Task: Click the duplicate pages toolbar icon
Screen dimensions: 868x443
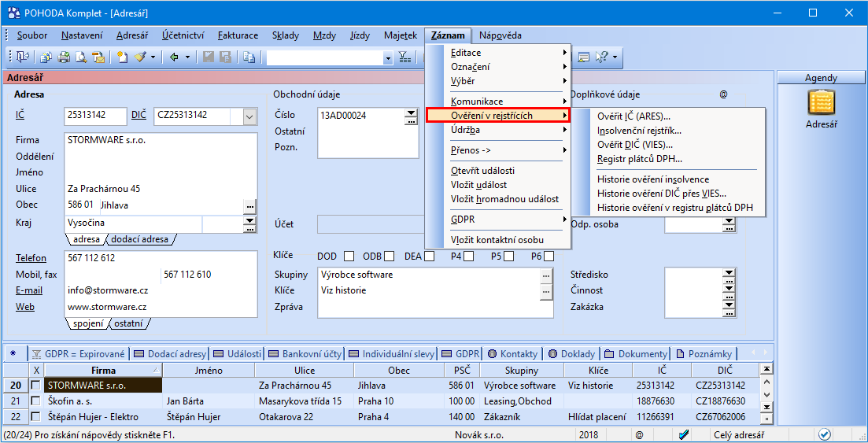Action: click(249, 57)
